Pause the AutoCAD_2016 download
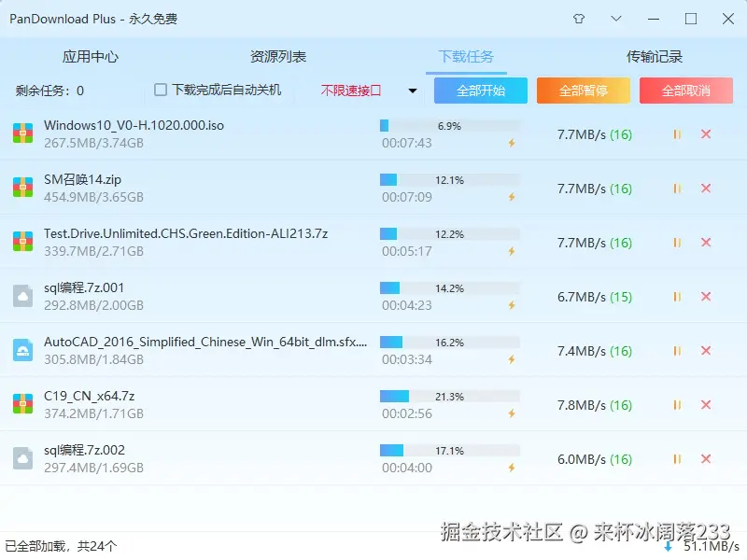The height and width of the screenshot is (560, 747). 677,351
